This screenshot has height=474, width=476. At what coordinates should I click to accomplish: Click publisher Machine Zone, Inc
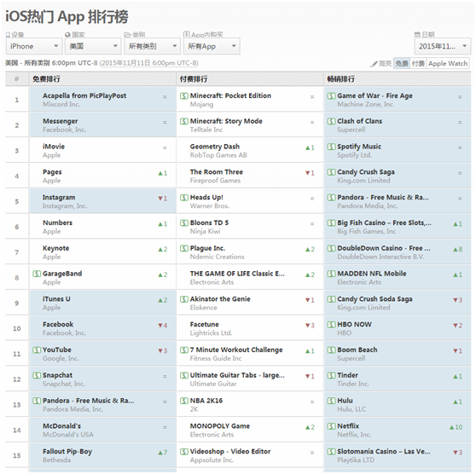click(x=365, y=104)
